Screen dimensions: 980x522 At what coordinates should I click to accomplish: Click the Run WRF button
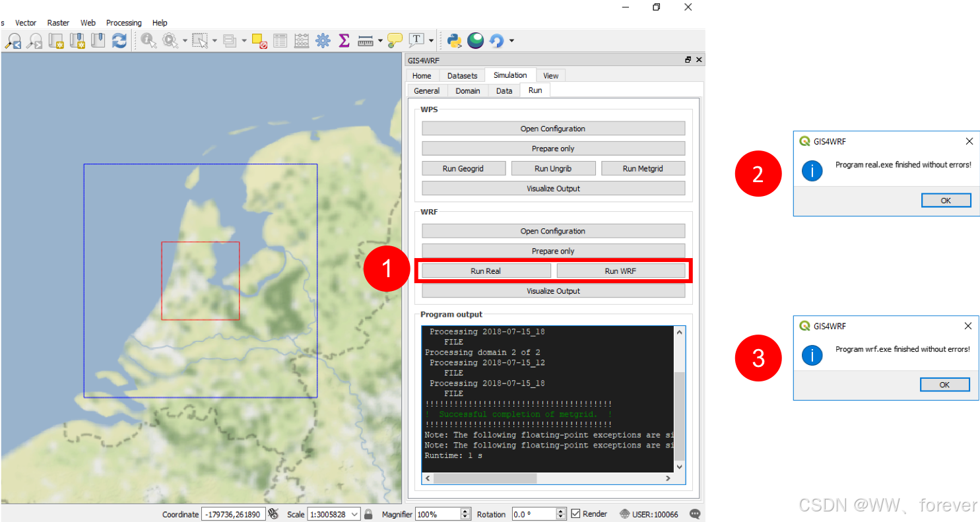point(620,271)
